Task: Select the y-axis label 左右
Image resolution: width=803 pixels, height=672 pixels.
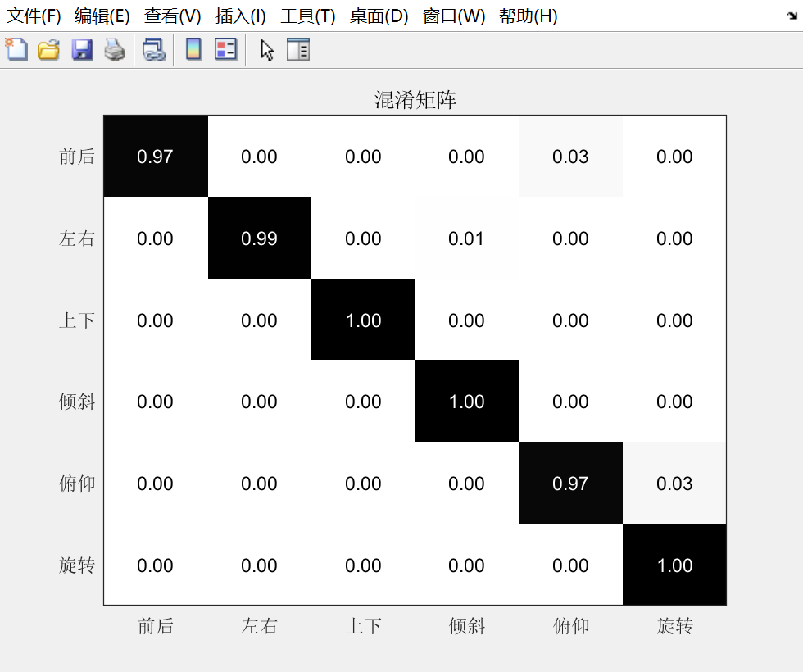Action: tap(77, 238)
